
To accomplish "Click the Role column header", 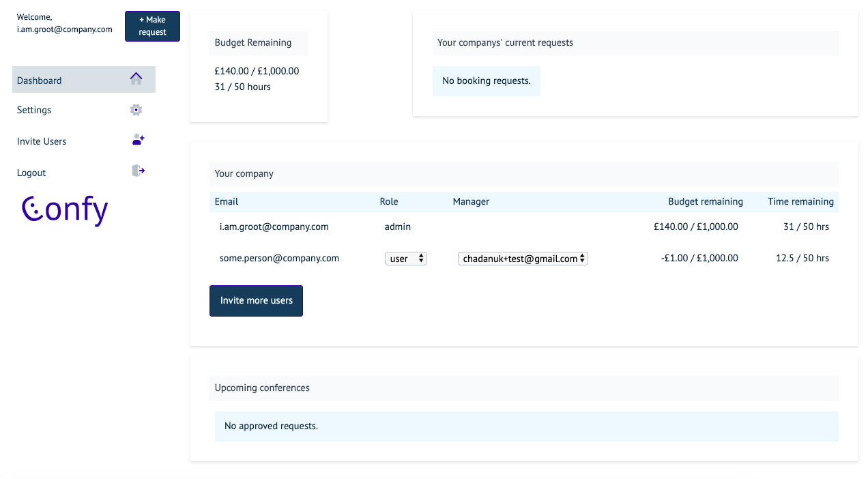I will pos(389,201).
